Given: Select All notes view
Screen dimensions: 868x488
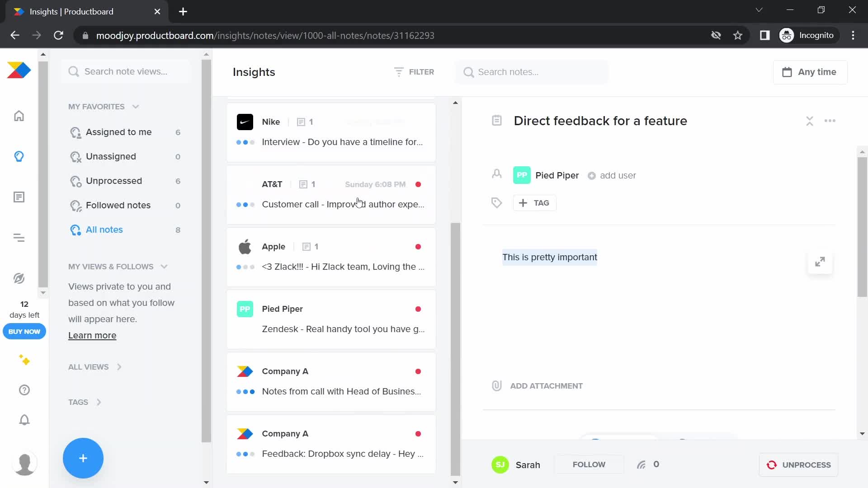Looking at the screenshot, I should click(x=126, y=230).
